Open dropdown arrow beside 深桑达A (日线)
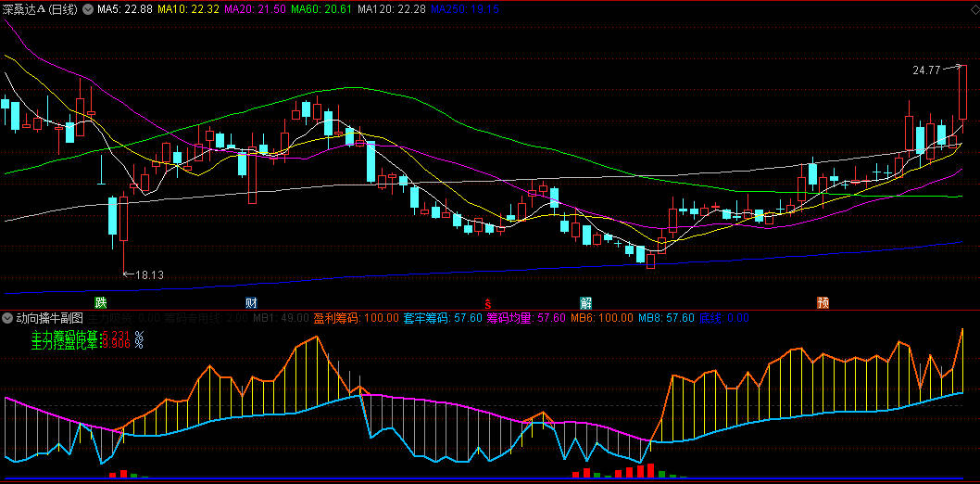The height and width of the screenshot is (484, 980). point(87,9)
